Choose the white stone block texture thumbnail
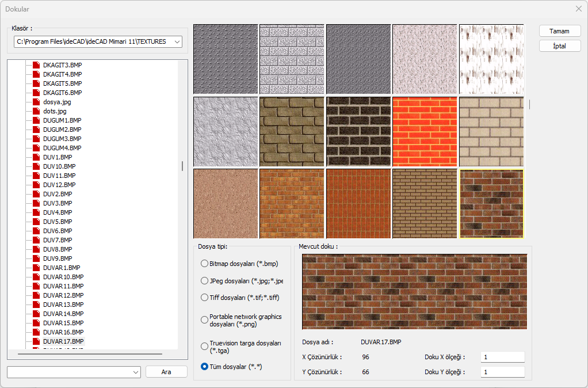This screenshot has height=388, width=588. (292, 59)
